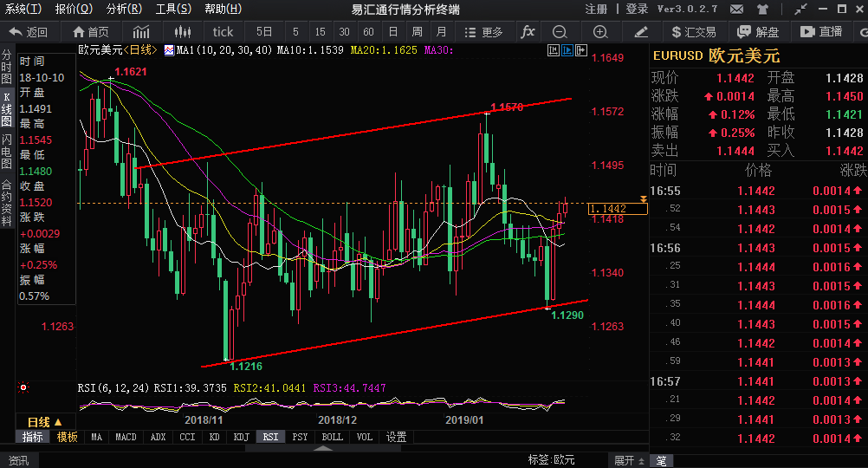Click the 返回 back arrow button

point(28,32)
